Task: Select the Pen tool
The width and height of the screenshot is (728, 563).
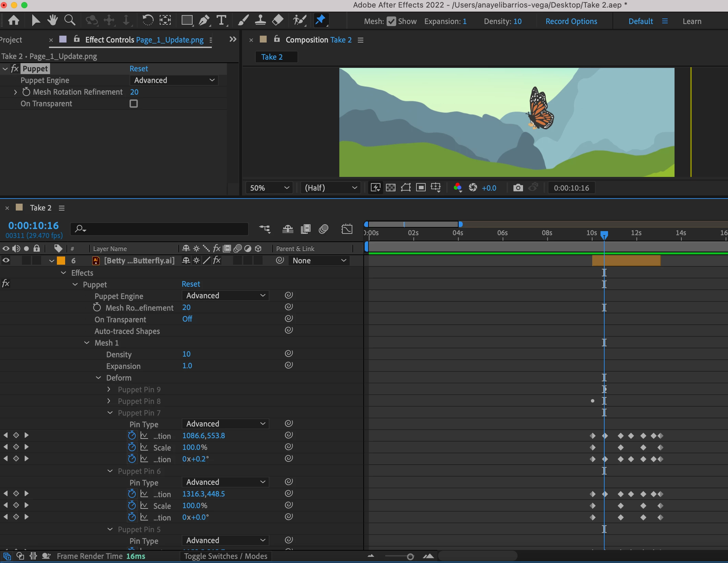Action: 204,21
